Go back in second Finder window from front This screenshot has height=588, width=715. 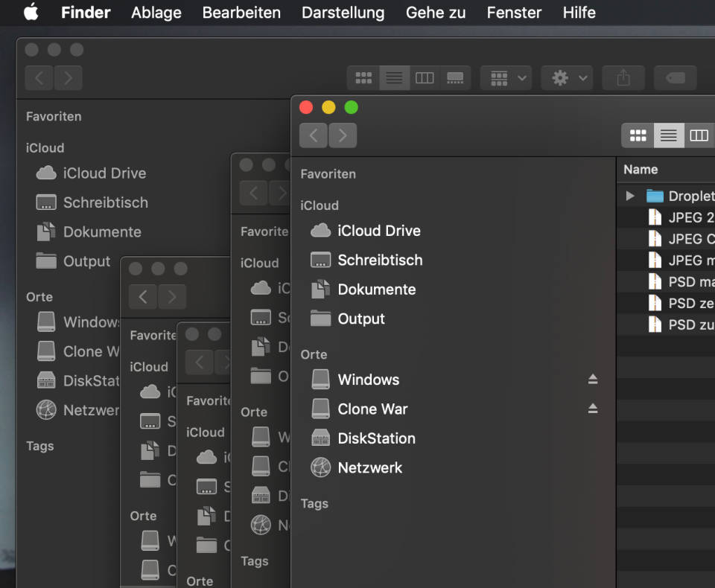pyautogui.click(x=253, y=194)
